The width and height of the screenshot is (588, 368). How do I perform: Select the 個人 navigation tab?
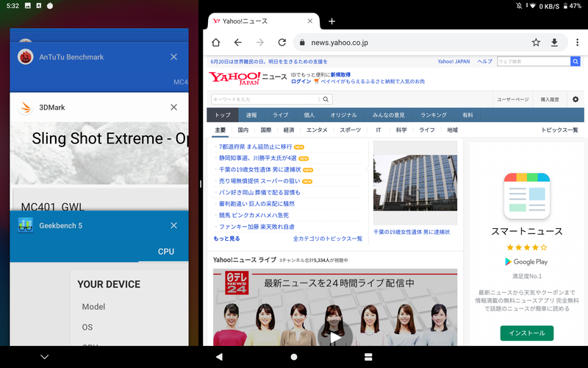(x=309, y=115)
